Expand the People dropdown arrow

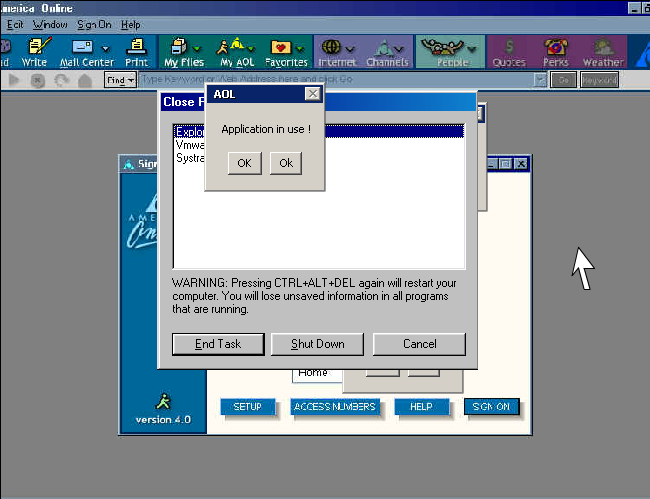[x=472, y=49]
